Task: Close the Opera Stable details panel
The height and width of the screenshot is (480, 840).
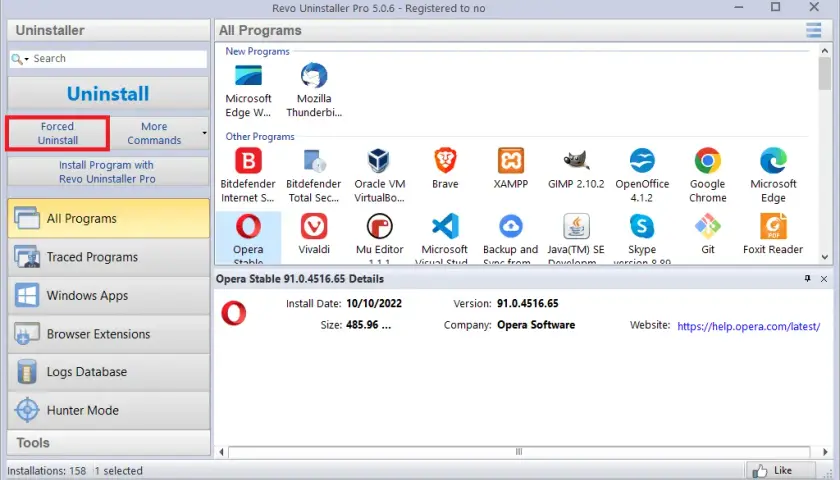Action: point(824,279)
